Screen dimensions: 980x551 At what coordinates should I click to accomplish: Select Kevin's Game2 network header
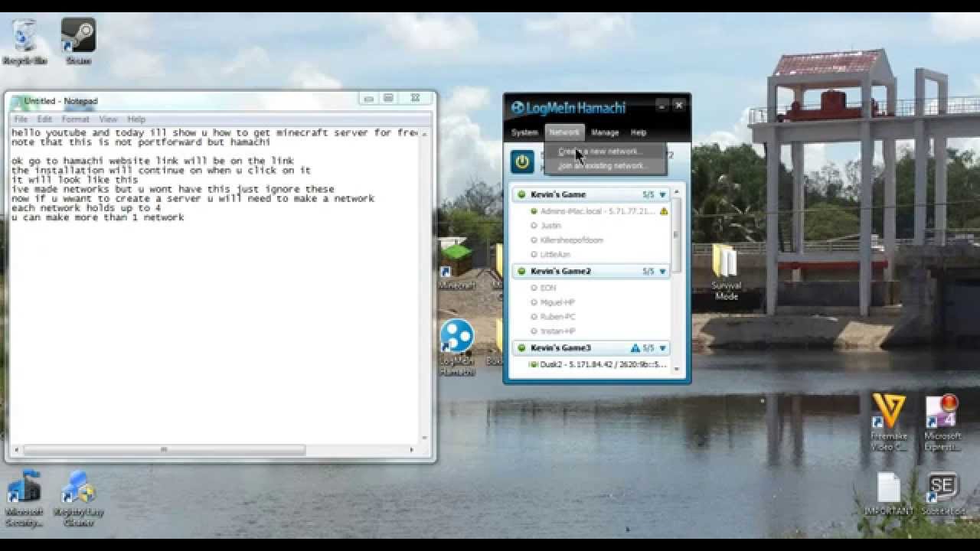pos(590,271)
